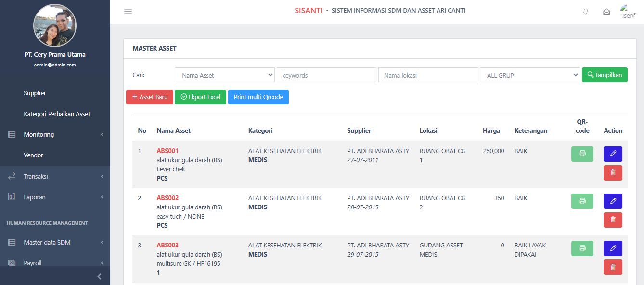Print QR code for asset ABS001

point(582,154)
